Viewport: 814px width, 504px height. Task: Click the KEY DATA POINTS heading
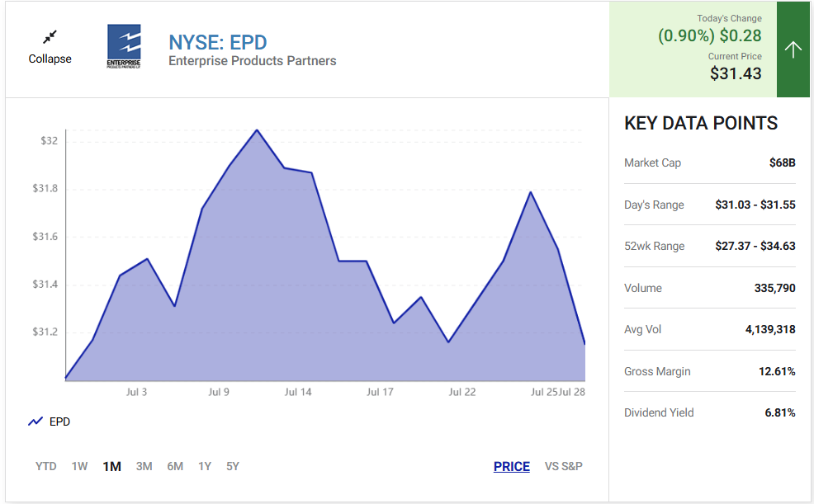pyautogui.click(x=701, y=124)
